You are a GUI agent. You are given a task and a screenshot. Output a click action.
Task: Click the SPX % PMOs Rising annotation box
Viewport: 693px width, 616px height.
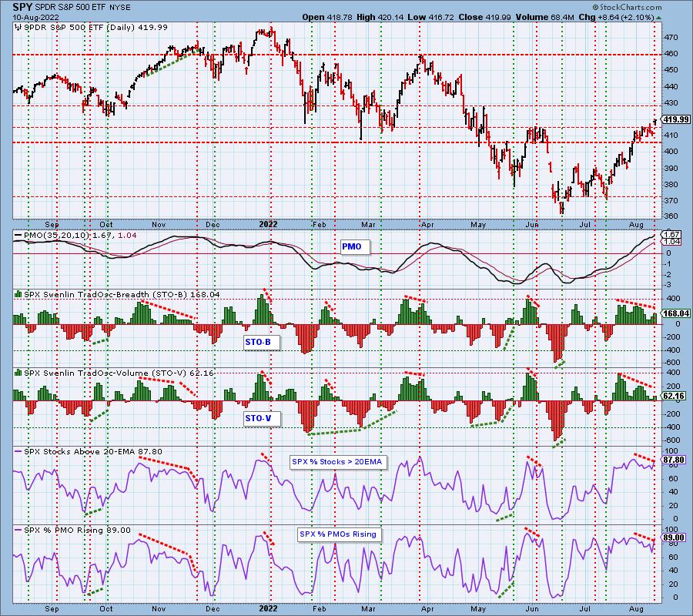338,534
